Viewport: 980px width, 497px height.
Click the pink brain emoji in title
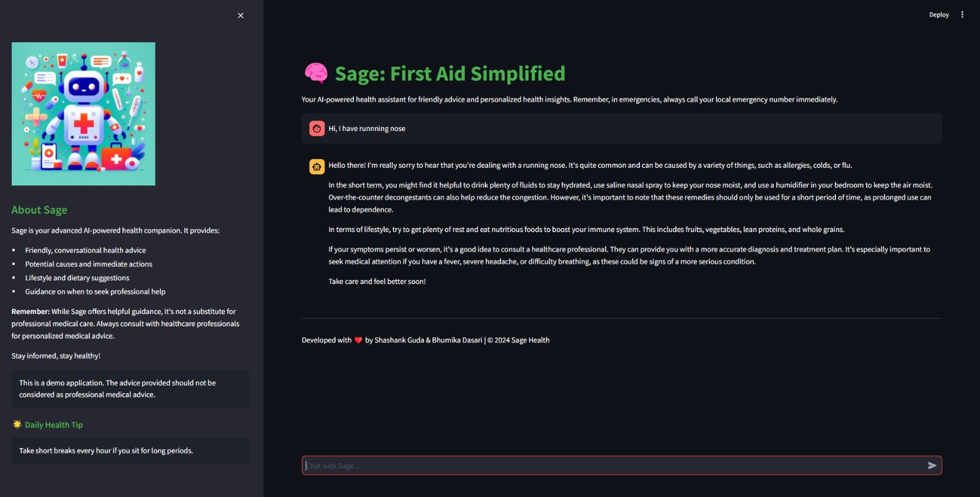(316, 73)
